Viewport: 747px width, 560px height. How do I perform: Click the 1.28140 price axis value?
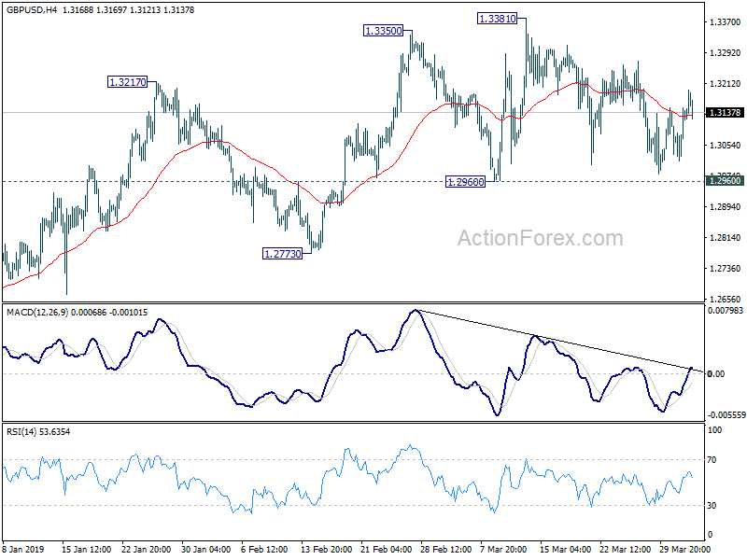[x=726, y=238]
